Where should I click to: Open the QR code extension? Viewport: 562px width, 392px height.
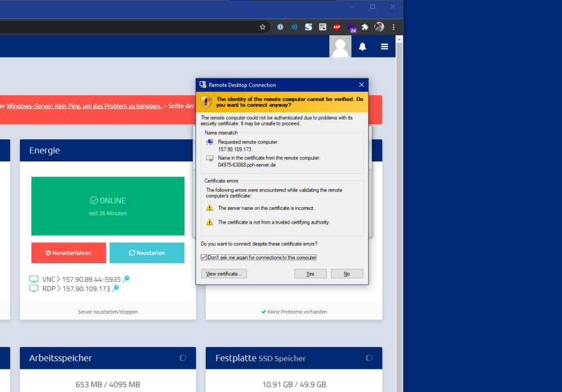tap(323, 27)
